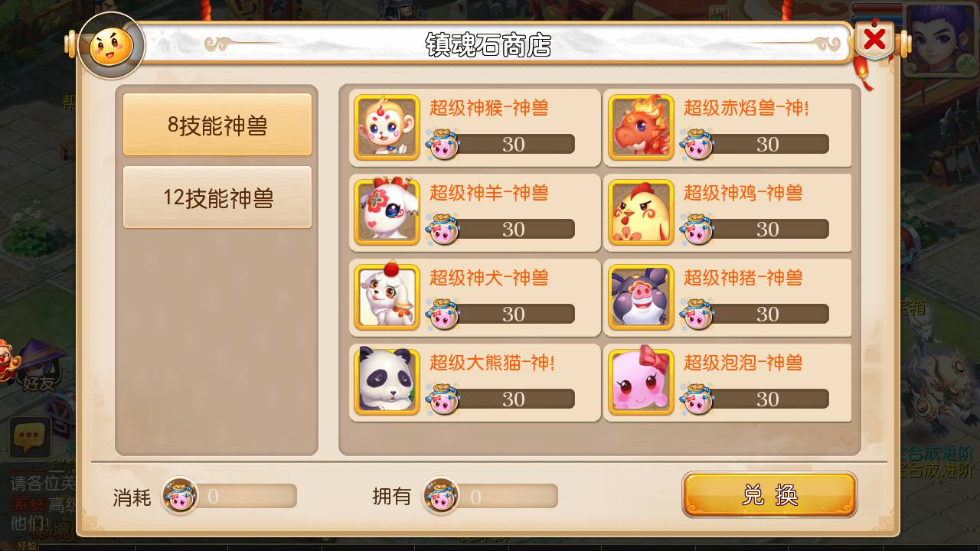Click the 超级泡泡-神兽 item name
The image size is (980, 551).
pos(743,362)
